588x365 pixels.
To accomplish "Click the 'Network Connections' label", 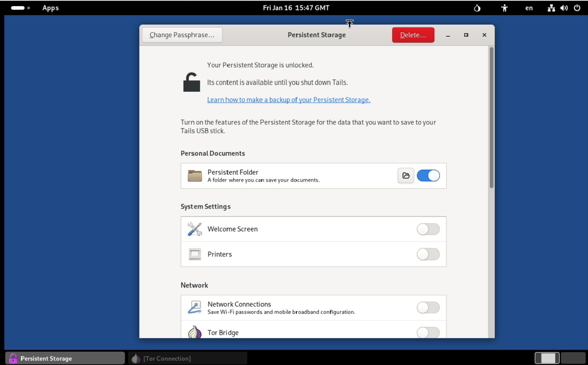I will pyautogui.click(x=239, y=304).
